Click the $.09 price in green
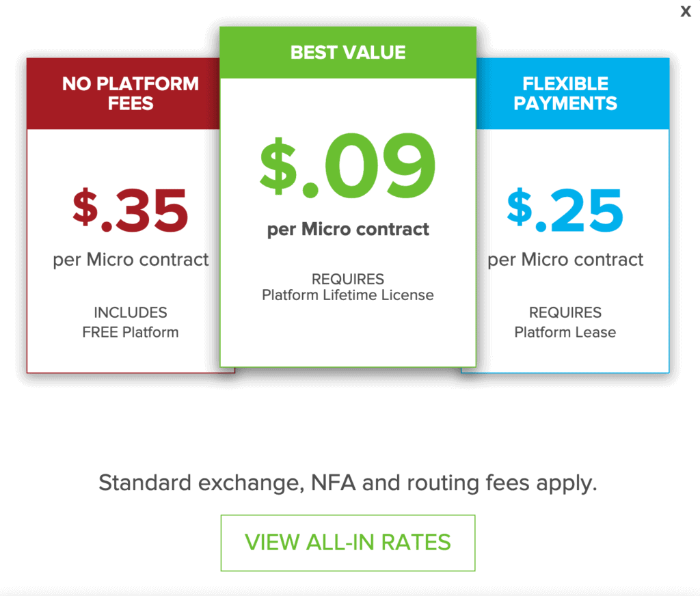This screenshot has width=700, height=596. (348, 165)
